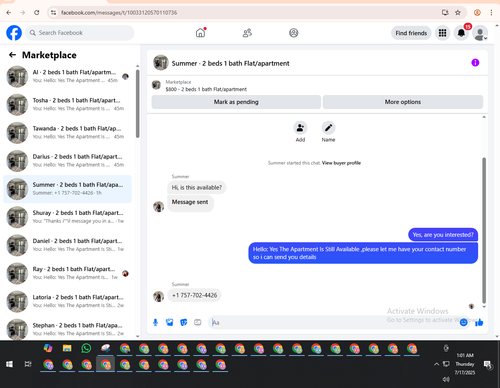
Task: Open the Windows notification center icon
Action: [488, 364]
